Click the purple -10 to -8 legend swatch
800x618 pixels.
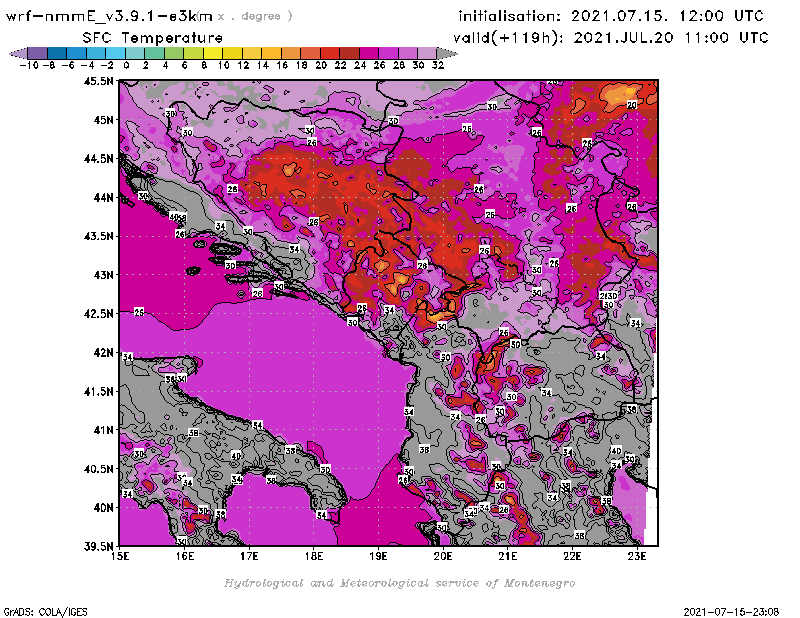point(38,53)
